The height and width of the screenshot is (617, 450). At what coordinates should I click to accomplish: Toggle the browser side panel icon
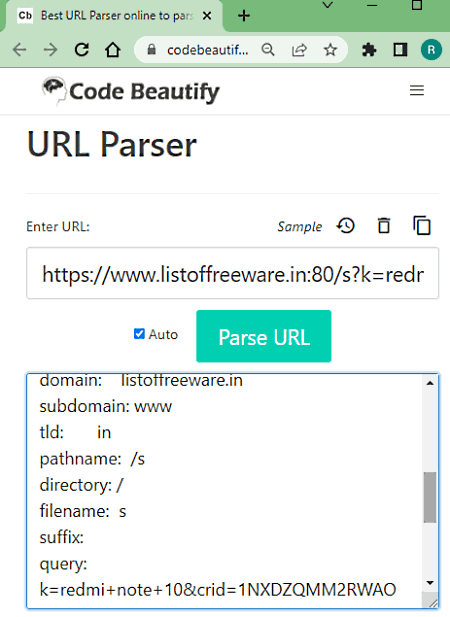coord(400,50)
